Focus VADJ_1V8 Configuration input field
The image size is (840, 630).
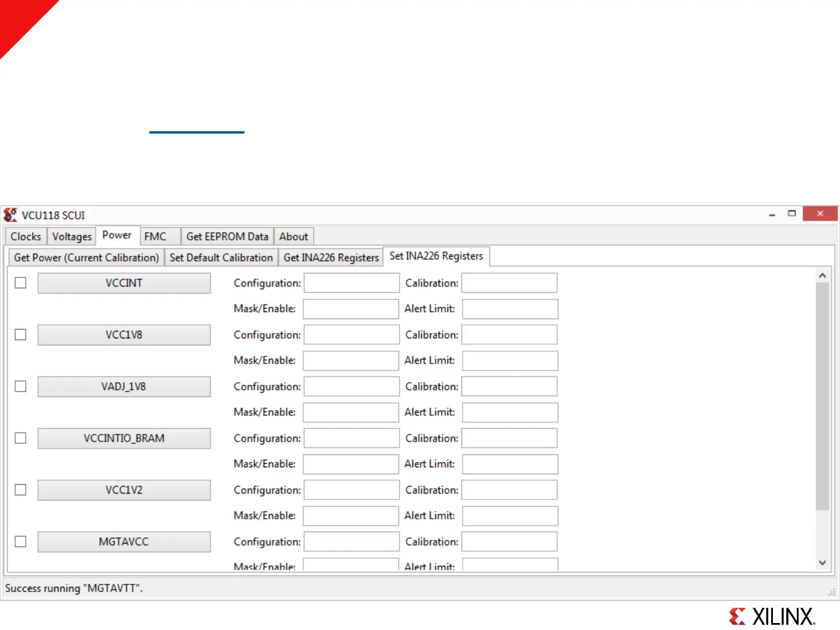tap(352, 386)
